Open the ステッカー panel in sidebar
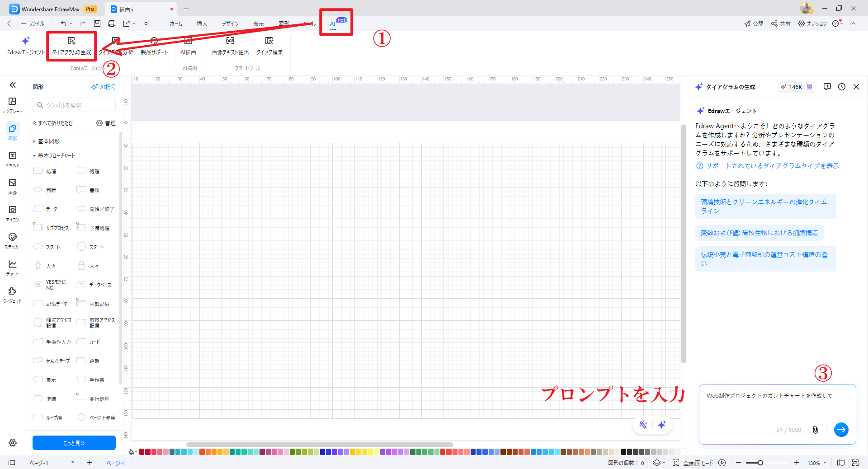This screenshot has width=868, height=469. click(12, 239)
